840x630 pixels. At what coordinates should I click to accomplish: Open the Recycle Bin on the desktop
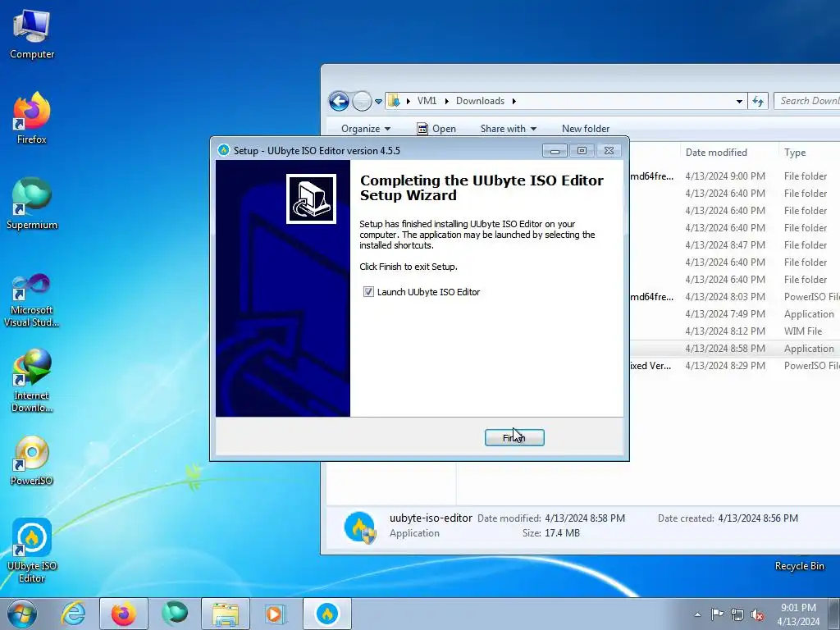[799, 566]
